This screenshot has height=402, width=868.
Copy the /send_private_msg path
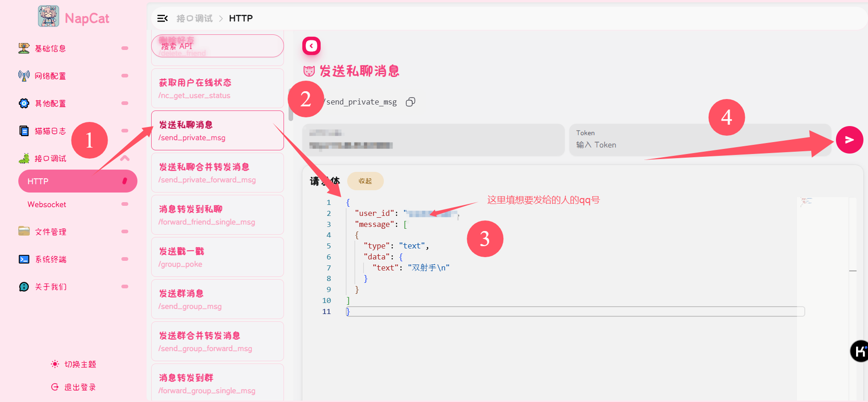point(410,102)
